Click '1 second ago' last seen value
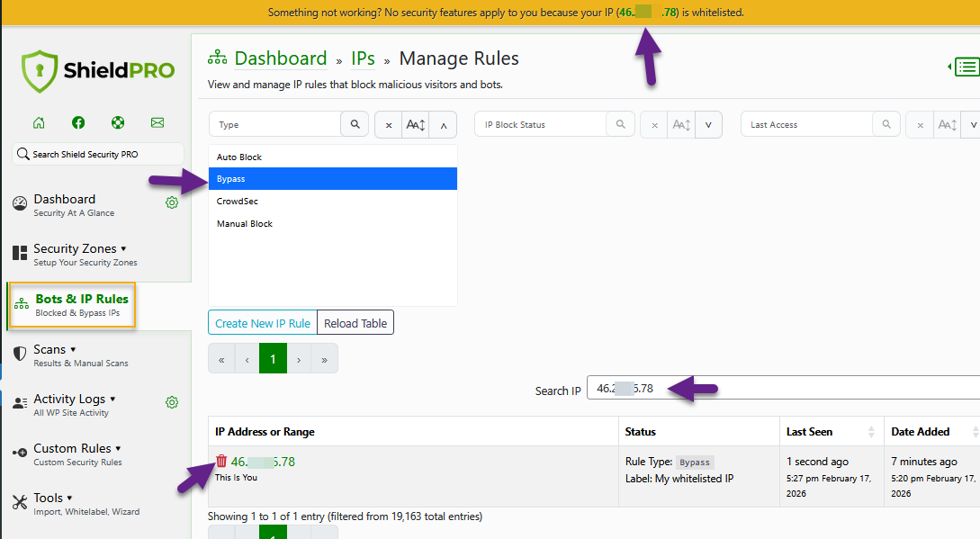Screen dimensions: 980x539 [817, 462]
